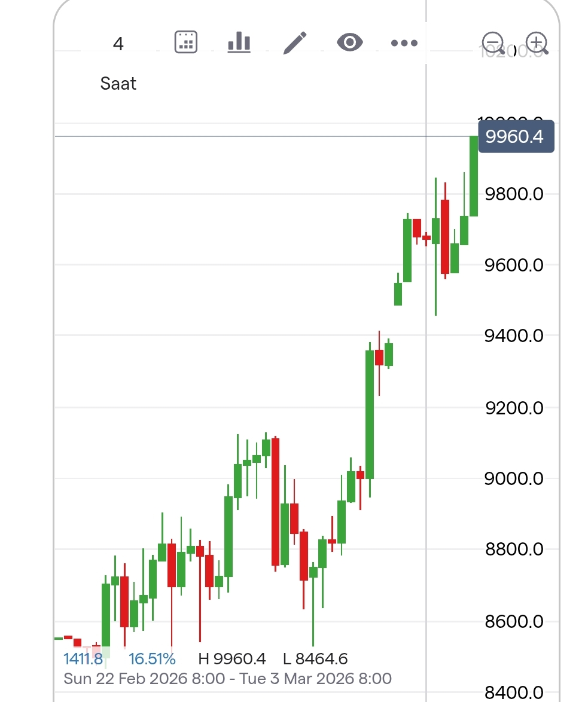Viewport: 588px width, 702px height.
Task: Click the H 9960.4 high readout
Action: [x=232, y=659]
